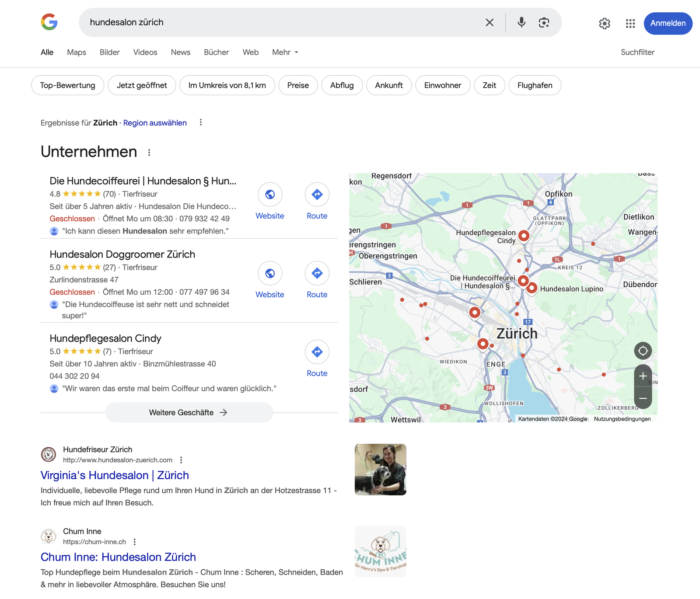This screenshot has height=599, width=700.
Task: Open the three-dot menu next to Region auswählen
Action: click(201, 122)
